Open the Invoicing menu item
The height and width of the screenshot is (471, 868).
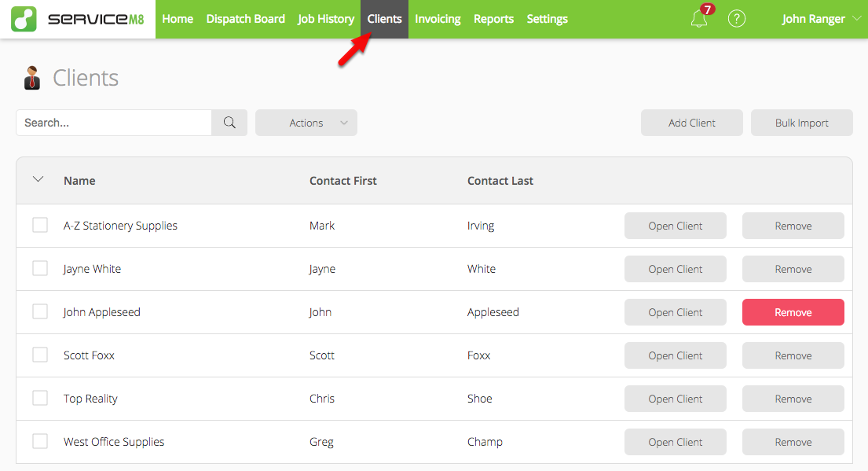[x=438, y=18]
